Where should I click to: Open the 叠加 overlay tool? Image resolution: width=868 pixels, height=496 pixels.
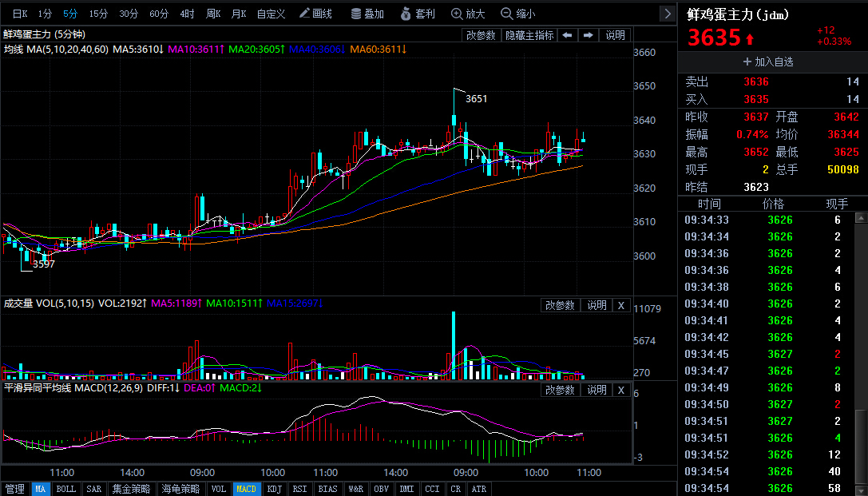click(x=367, y=14)
